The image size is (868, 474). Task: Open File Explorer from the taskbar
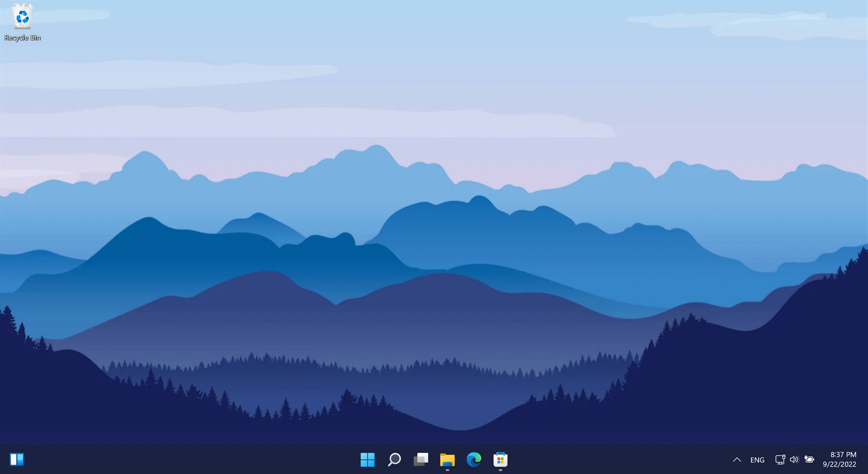tap(447, 460)
